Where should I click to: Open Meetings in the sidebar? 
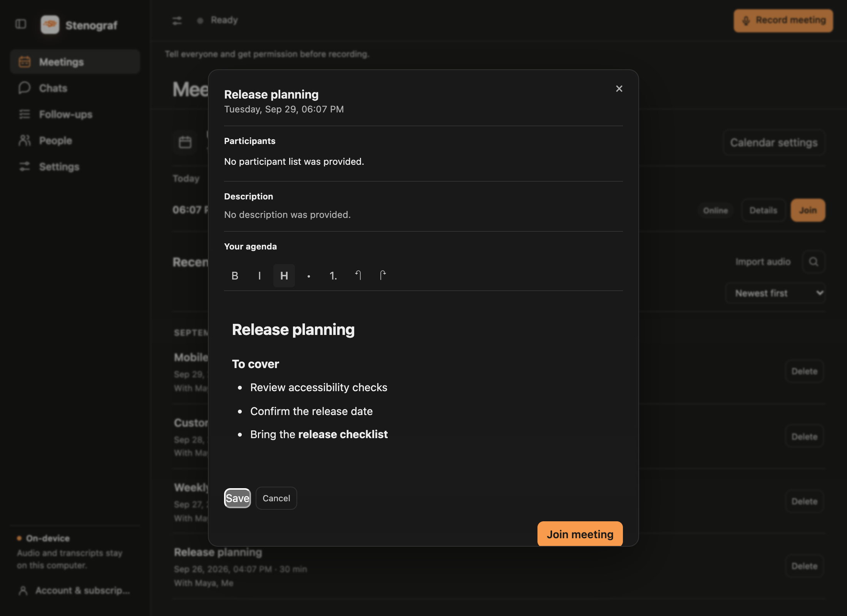[x=75, y=62]
